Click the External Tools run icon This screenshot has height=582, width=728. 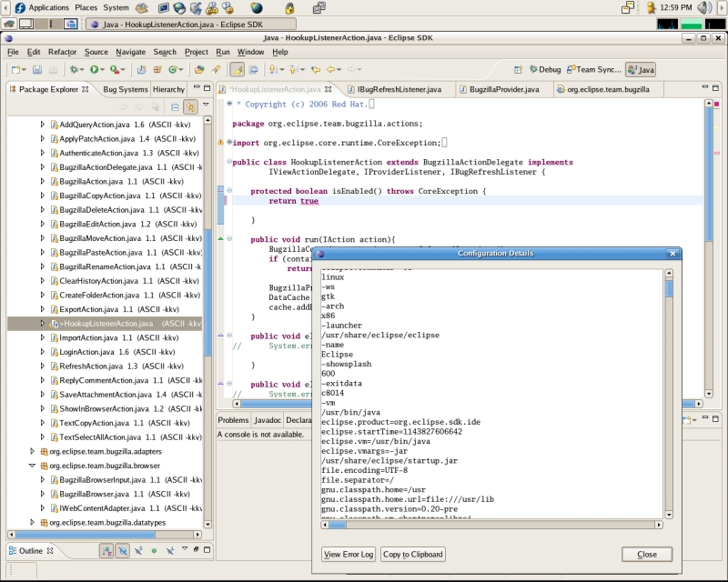tap(115, 70)
